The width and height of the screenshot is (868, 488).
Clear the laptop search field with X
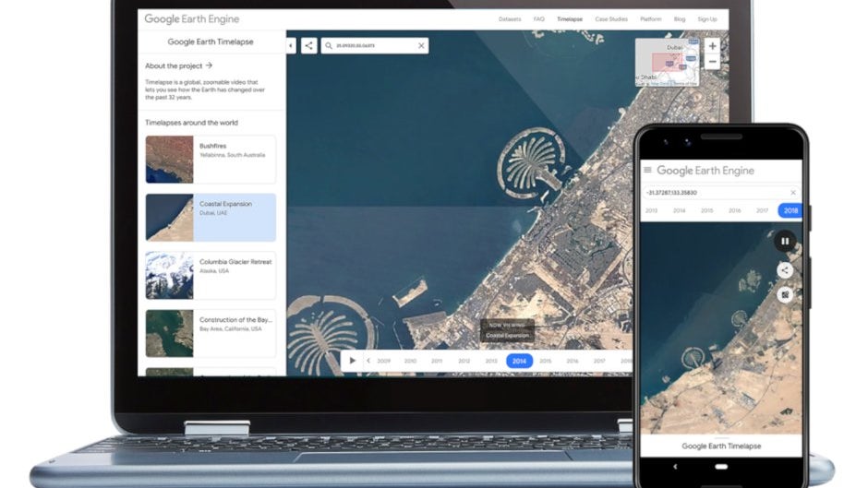(421, 45)
